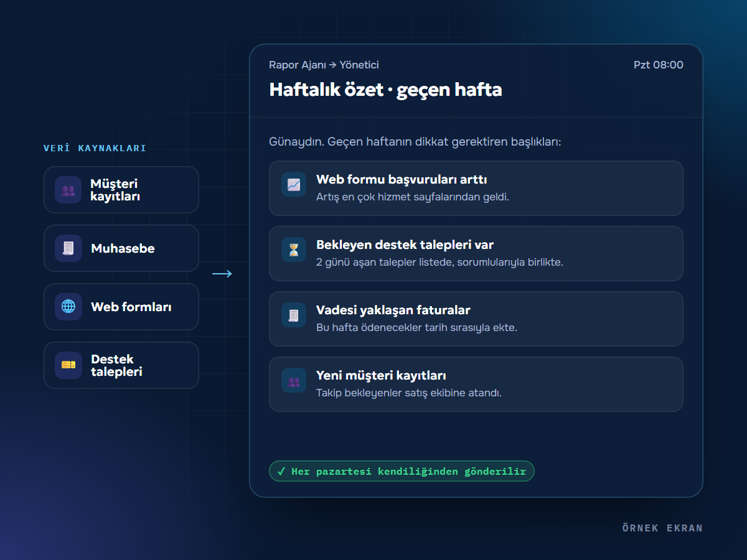
Task: Click the hourglass icon on Bekleyen destek talepleri
Action: click(x=294, y=250)
